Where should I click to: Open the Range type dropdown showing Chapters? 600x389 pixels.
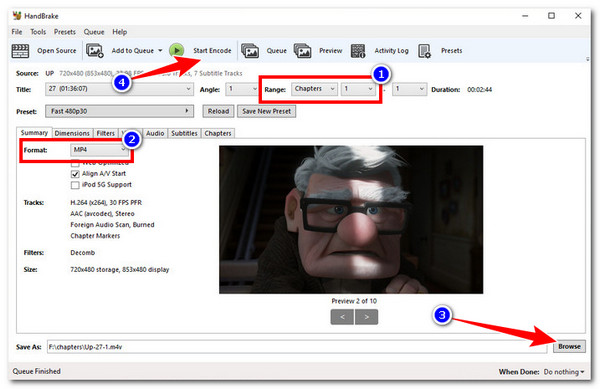click(314, 89)
